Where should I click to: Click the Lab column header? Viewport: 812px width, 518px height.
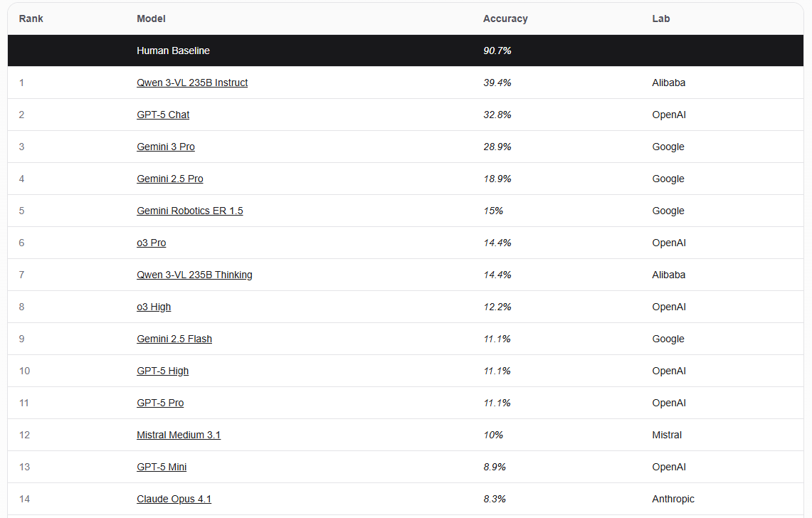click(x=661, y=18)
